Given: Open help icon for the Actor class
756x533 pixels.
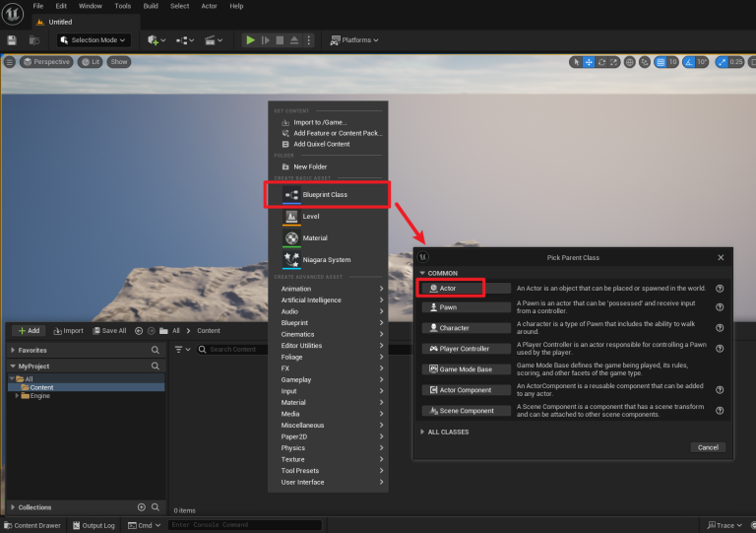Looking at the screenshot, I should 720,289.
